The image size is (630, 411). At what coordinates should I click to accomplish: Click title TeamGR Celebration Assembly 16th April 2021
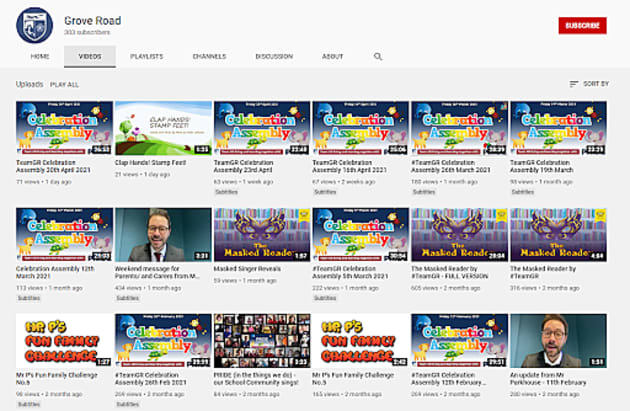pos(350,166)
